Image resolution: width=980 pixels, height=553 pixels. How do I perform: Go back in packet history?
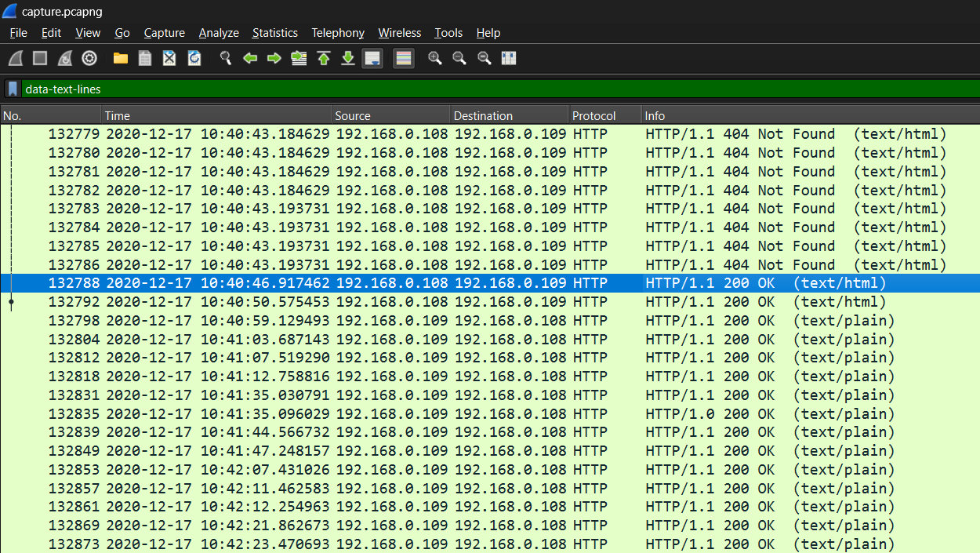point(250,58)
